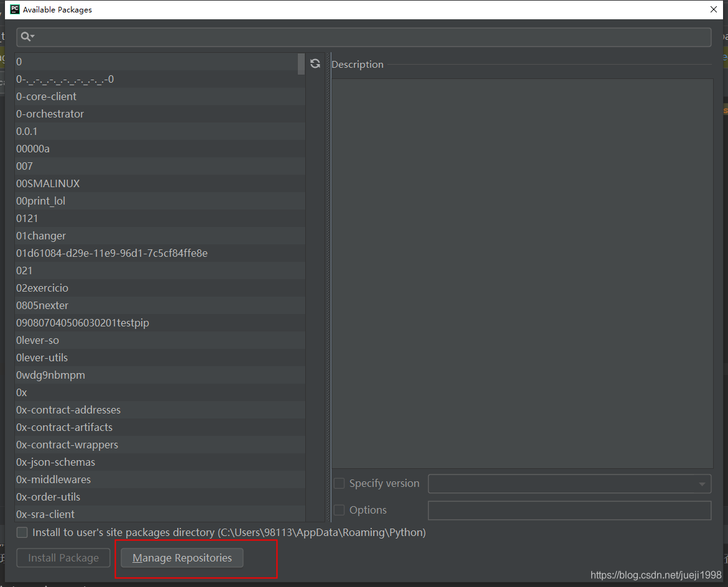This screenshot has height=587, width=728.
Task: Select package 00000a
Action: click(x=160, y=149)
